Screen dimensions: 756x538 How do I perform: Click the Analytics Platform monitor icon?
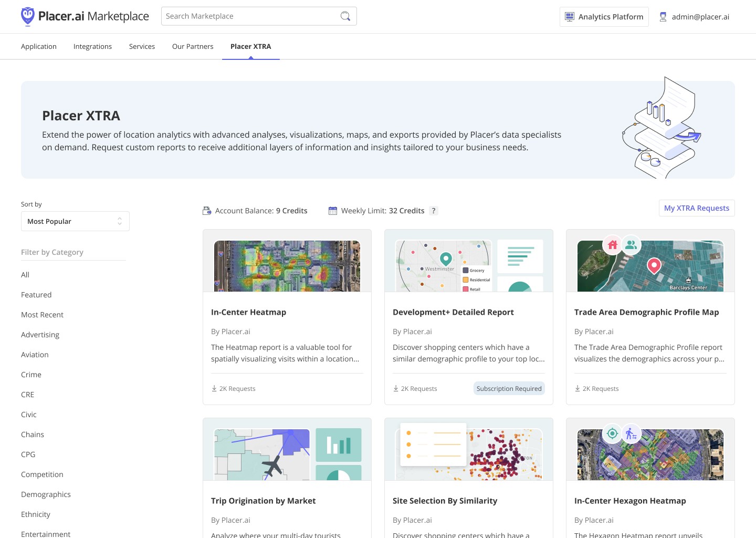pyautogui.click(x=570, y=17)
